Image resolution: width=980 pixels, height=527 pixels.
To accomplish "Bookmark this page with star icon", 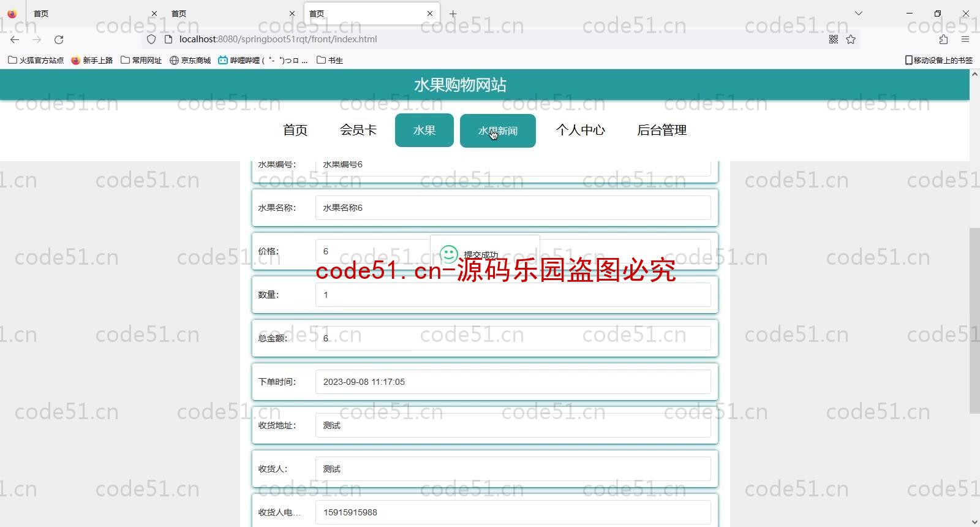I will (851, 39).
